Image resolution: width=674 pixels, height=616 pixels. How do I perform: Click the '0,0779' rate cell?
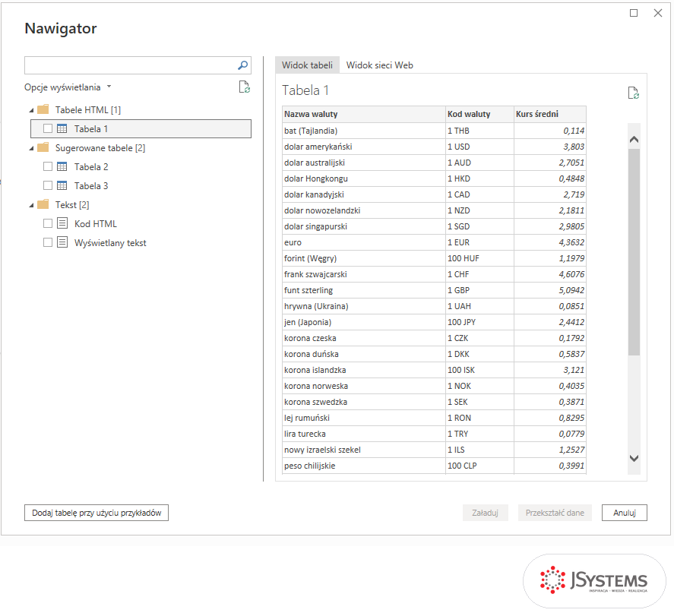tap(550, 434)
